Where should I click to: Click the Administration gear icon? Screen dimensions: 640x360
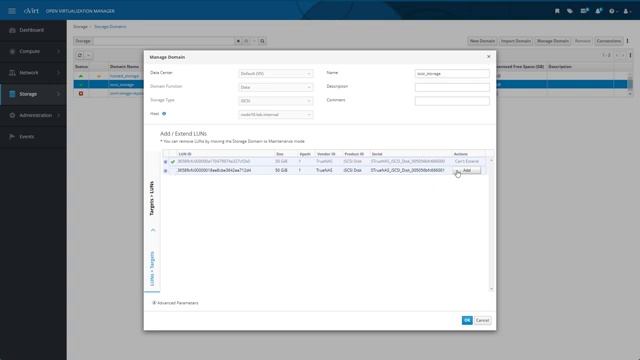[12, 115]
